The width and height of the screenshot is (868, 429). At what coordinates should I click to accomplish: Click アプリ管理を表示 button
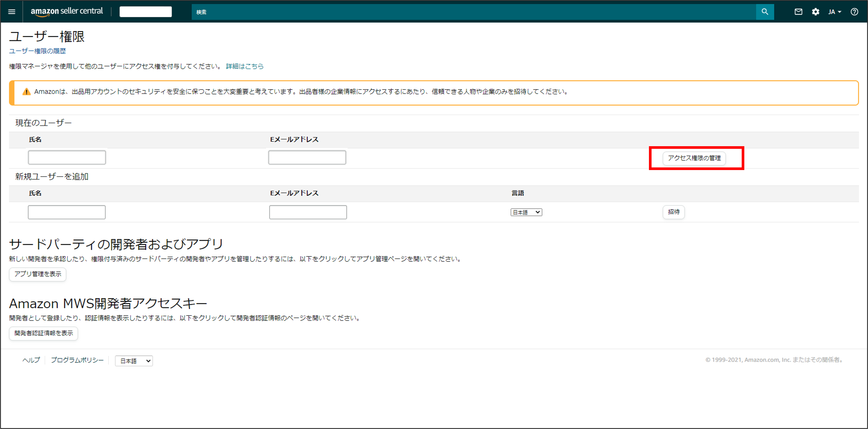tap(38, 274)
